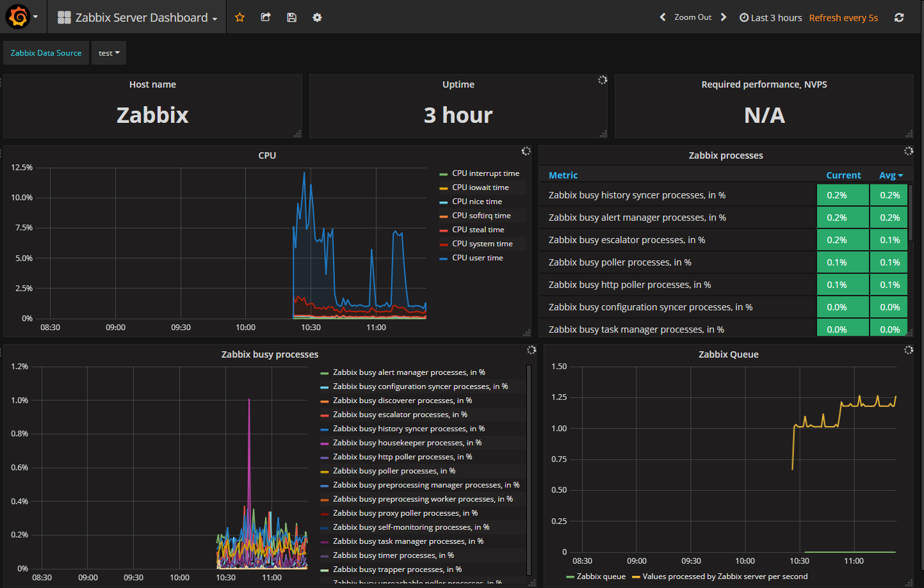This screenshot has height=588, width=924.
Task: Click Zabbix busy processes legend scrollbar
Action: click(529, 470)
